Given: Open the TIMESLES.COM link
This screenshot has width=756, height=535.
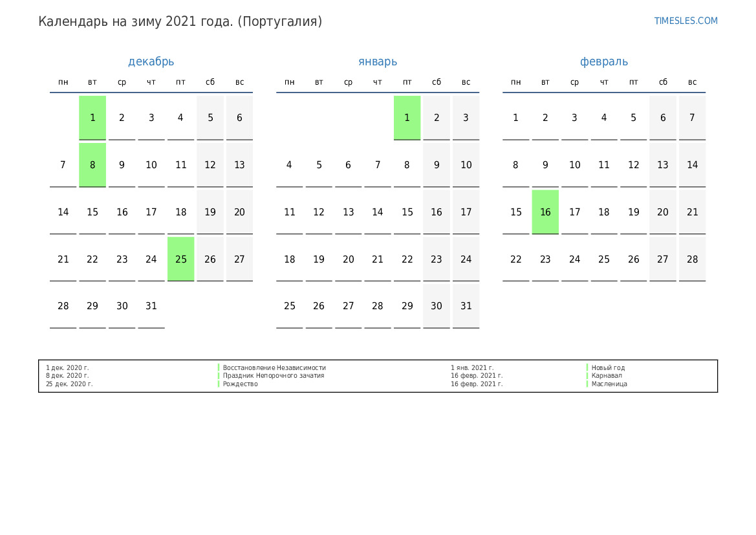Looking at the screenshot, I should click(686, 21).
